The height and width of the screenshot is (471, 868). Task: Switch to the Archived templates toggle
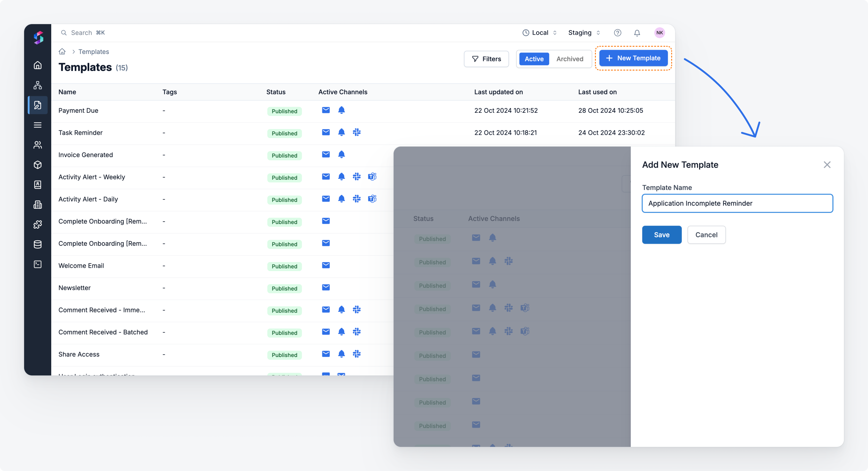pos(569,59)
